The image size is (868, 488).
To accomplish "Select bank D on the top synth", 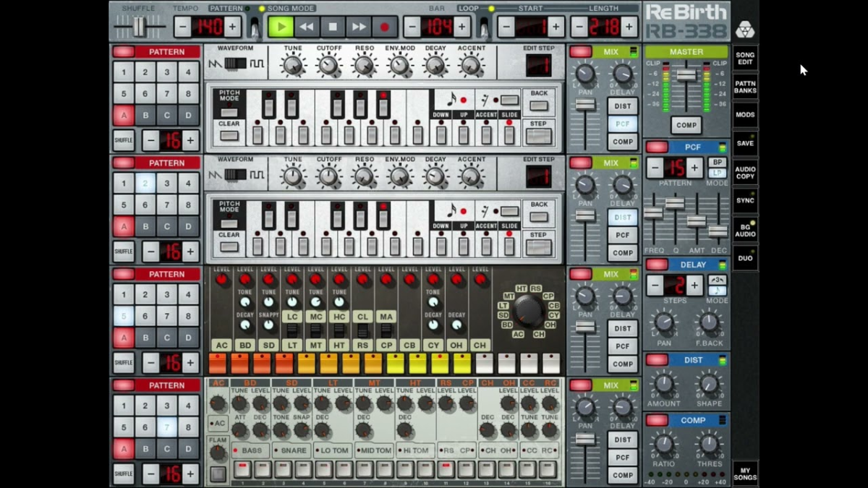I will pyautogui.click(x=189, y=115).
